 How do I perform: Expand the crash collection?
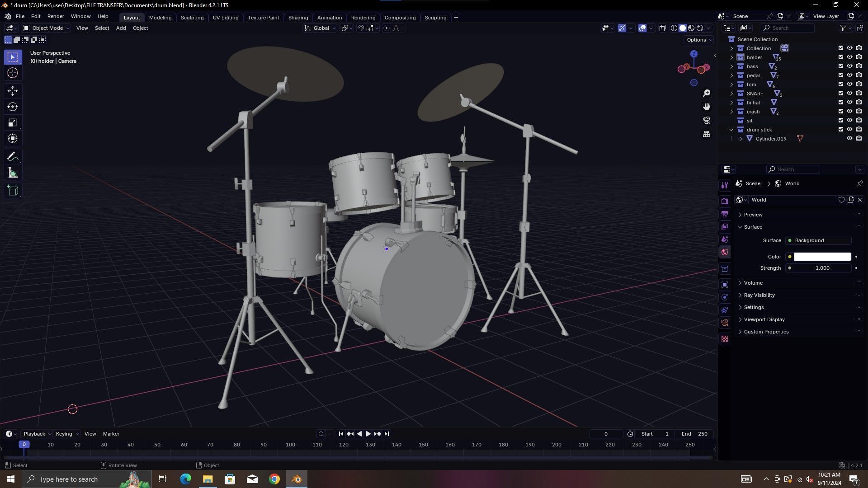731,112
